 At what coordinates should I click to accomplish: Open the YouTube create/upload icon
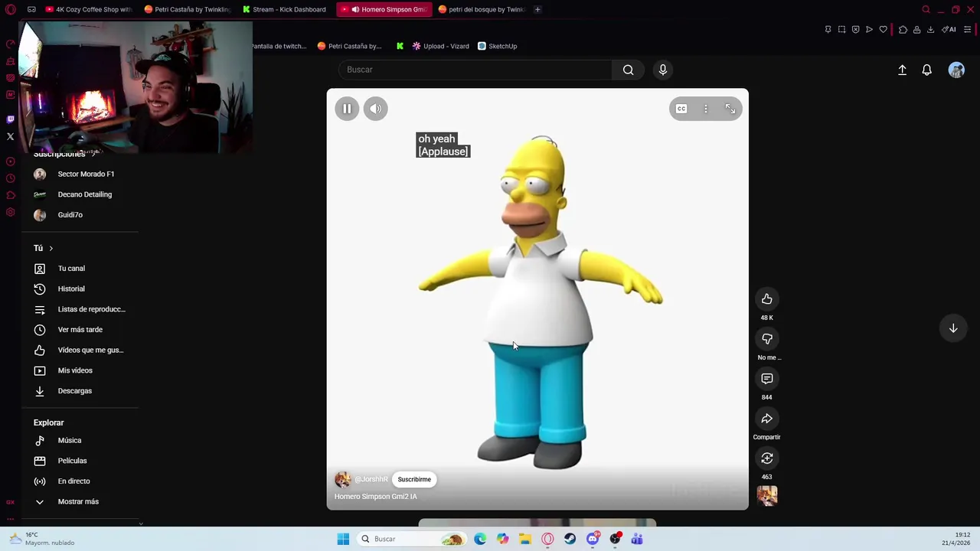tap(903, 70)
